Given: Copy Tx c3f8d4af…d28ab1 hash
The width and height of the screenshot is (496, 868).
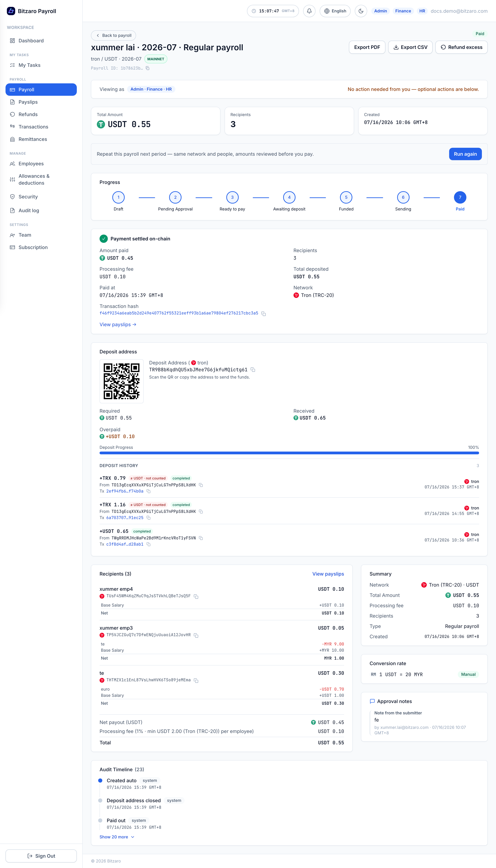Looking at the screenshot, I should tap(148, 544).
